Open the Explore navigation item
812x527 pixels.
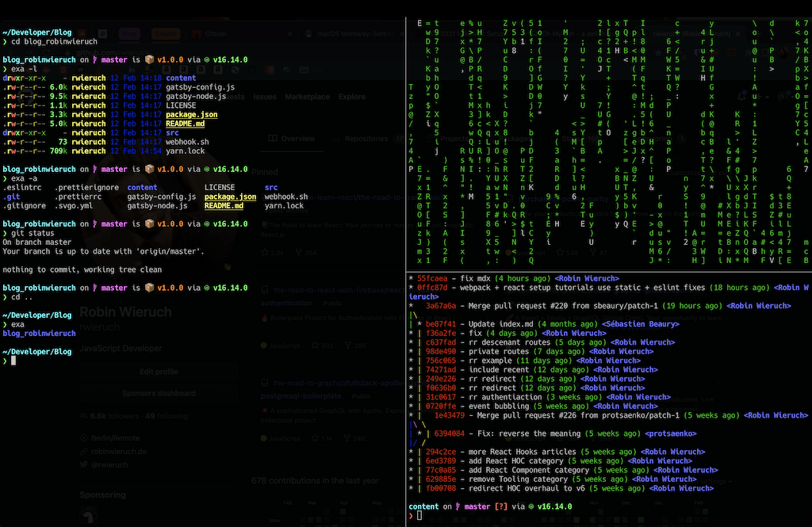coord(352,97)
